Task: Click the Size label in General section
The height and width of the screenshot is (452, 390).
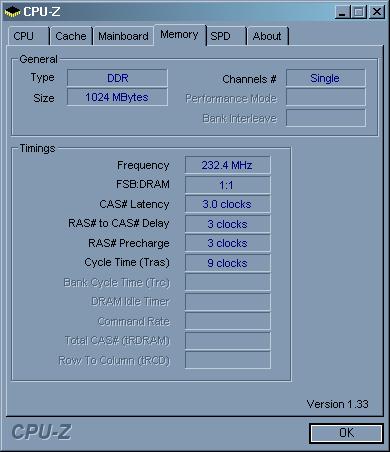Action: click(44, 98)
